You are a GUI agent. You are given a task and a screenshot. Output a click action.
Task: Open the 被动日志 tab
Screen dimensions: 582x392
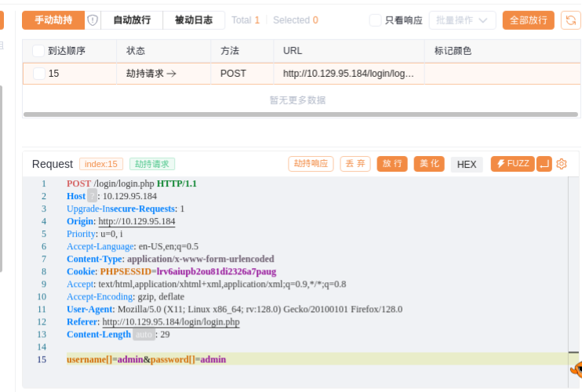coord(194,20)
